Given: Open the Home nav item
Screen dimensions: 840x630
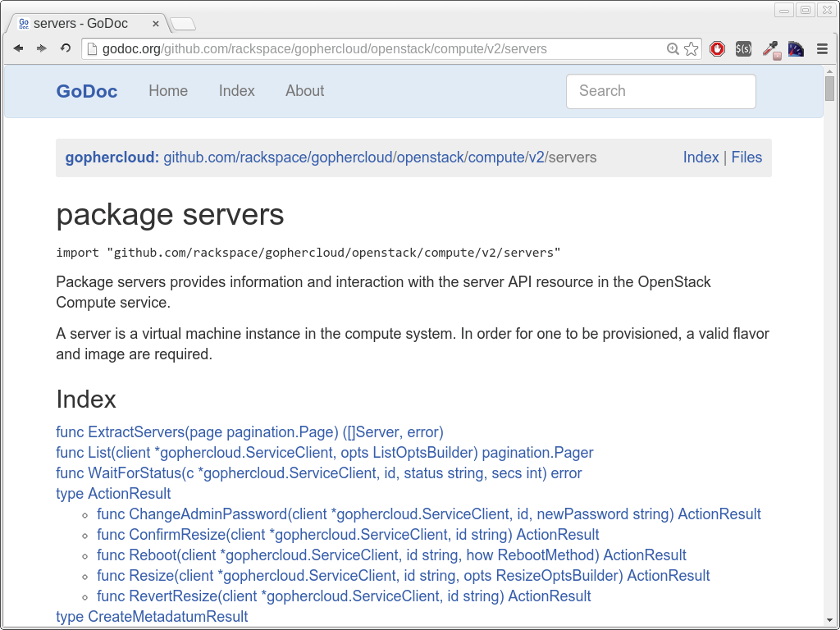Looking at the screenshot, I should pyautogui.click(x=168, y=90).
